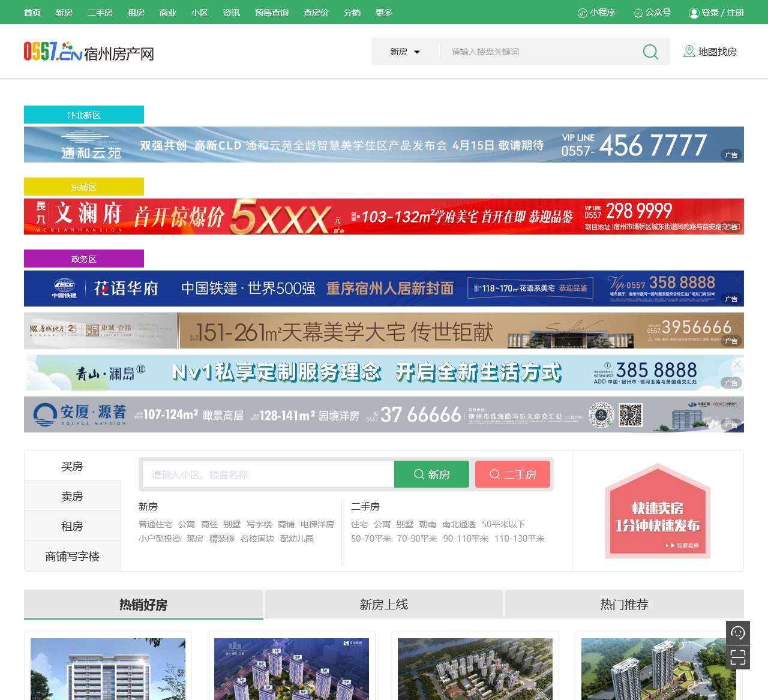Filter second-hand homes by 110-130平米

(520, 539)
